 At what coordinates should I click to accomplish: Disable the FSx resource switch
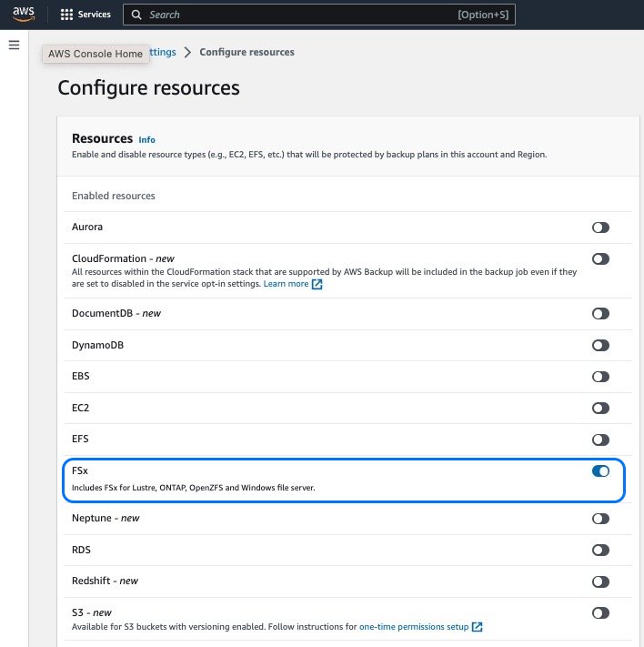pyautogui.click(x=600, y=471)
